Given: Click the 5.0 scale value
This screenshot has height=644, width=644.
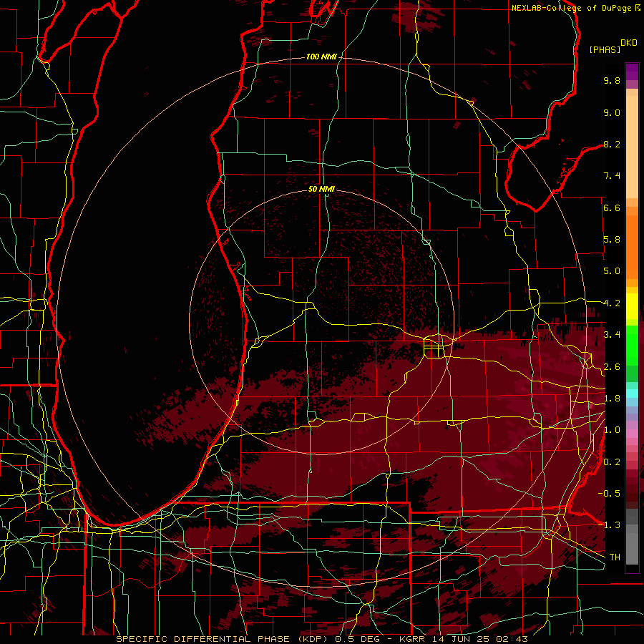Looking at the screenshot, I should pos(612,271).
